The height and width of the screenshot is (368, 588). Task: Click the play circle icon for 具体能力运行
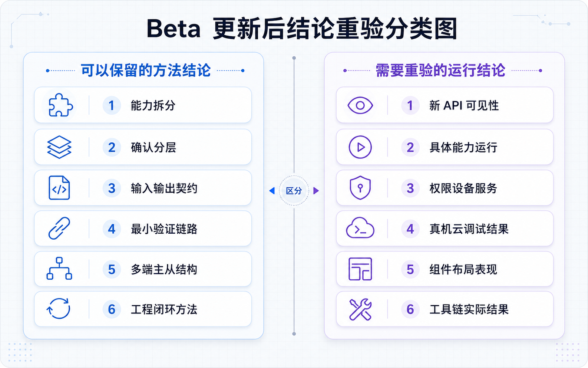click(360, 147)
